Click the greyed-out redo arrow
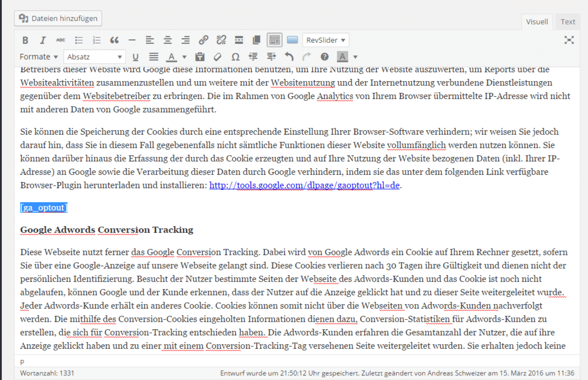Screen dimensions: 588x380 [x=307, y=57]
